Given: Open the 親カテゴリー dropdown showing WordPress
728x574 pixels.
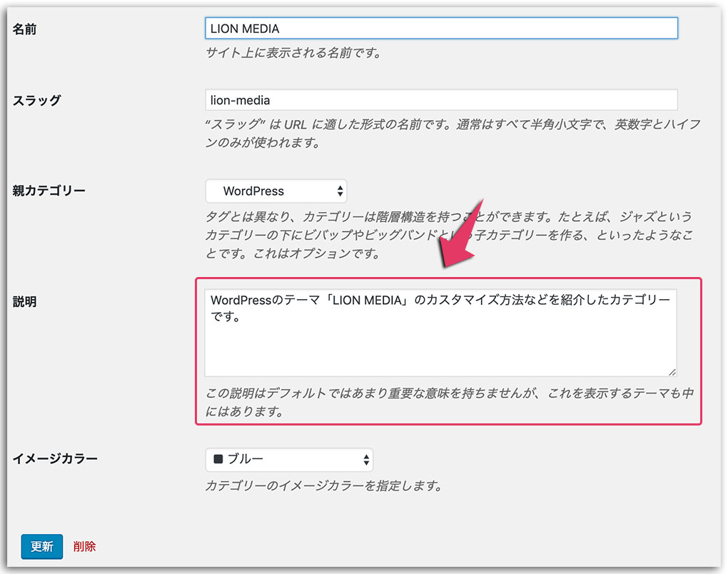Looking at the screenshot, I should coord(275,191).
